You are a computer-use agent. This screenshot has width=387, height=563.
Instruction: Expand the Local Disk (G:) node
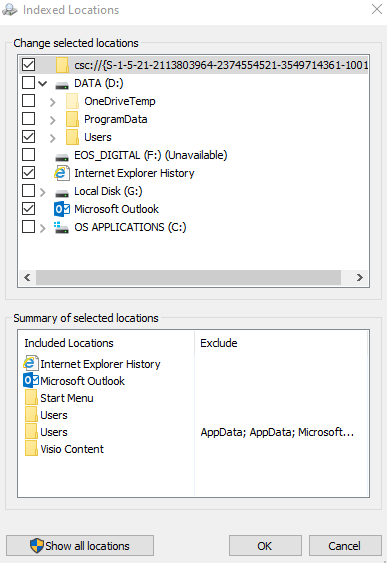point(43,192)
